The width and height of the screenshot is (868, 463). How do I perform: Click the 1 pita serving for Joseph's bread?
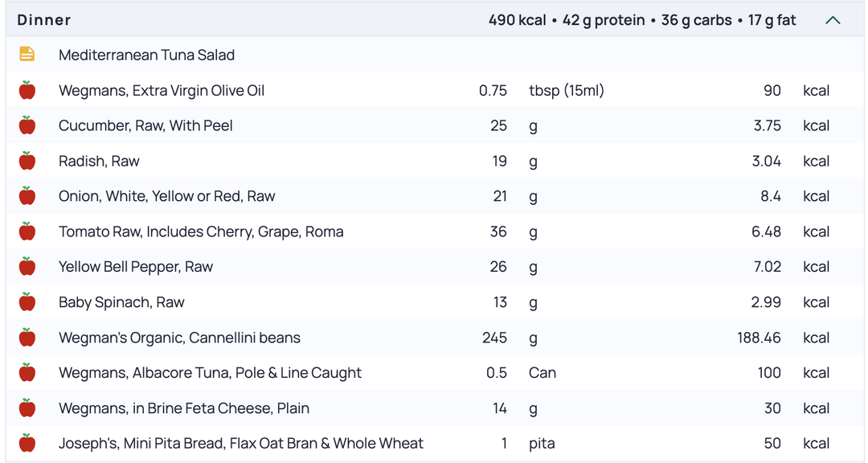pos(504,443)
